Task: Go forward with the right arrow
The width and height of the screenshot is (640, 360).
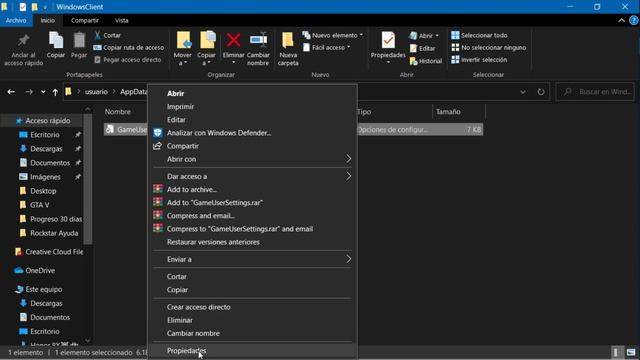Action: click(29, 92)
